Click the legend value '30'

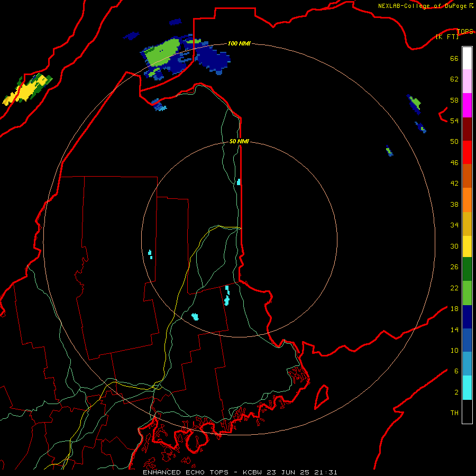pos(454,246)
